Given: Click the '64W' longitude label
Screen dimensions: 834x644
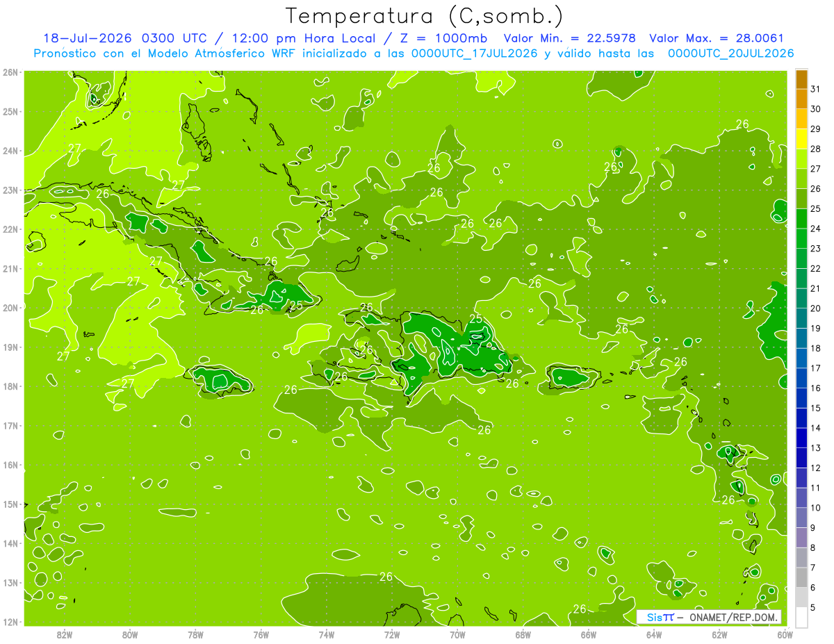Looking at the screenshot, I should pyautogui.click(x=654, y=634).
